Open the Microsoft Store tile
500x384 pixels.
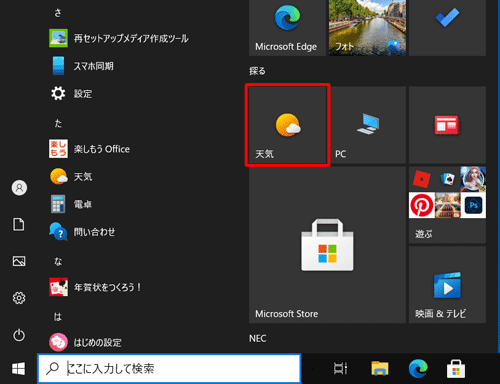pyautogui.click(x=327, y=245)
